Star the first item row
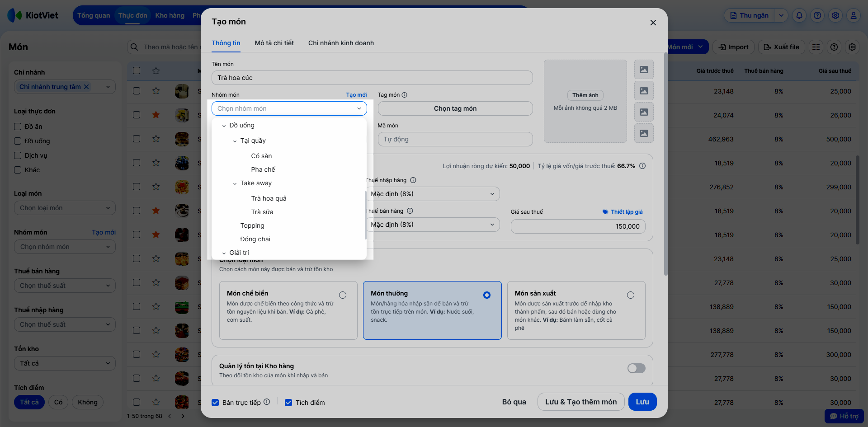 click(156, 91)
